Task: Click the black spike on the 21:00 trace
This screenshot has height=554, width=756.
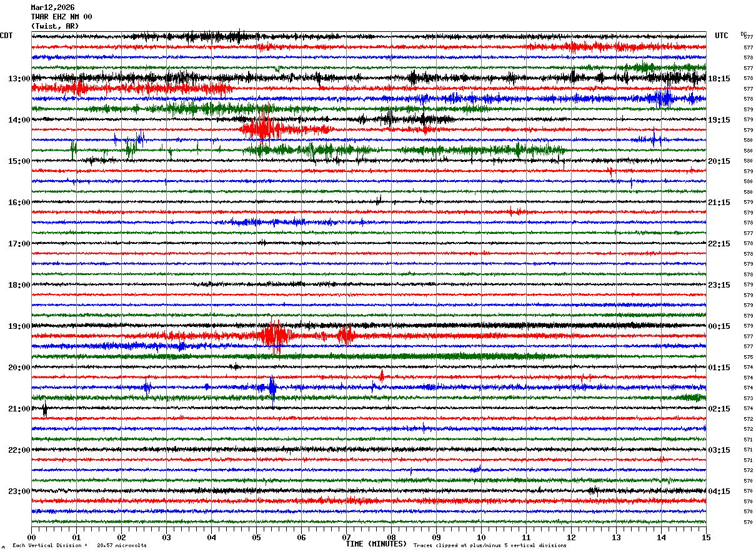Action: (44, 410)
